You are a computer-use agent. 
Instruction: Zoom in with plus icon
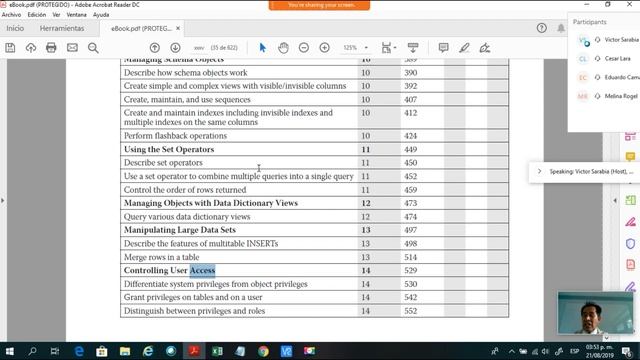pyautogui.click(x=324, y=48)
